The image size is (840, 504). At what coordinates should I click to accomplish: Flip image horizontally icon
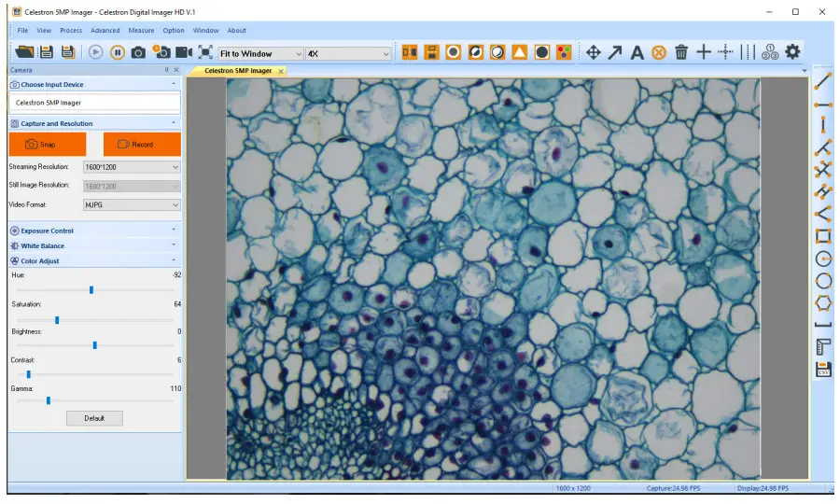(410, 52)
